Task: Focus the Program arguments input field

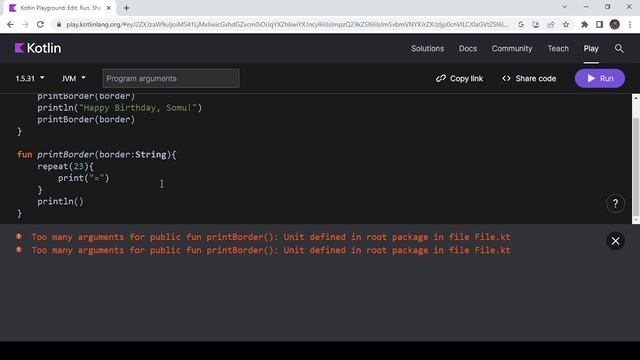Action: [171, 78]
